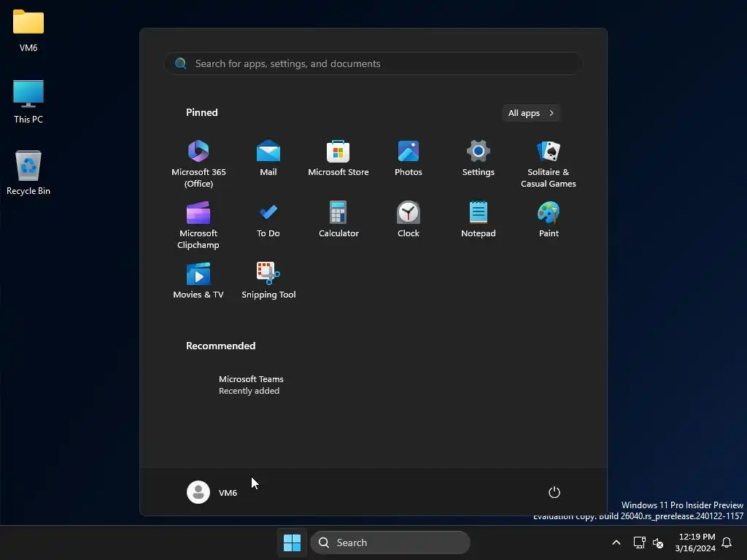Open the Paint app

point(549,219)
